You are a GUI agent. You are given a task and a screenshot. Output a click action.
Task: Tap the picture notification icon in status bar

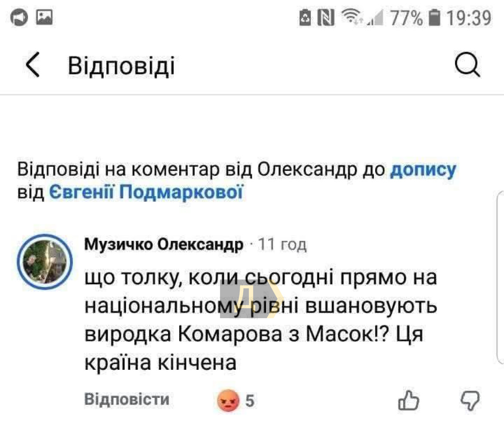coord(44,18)
